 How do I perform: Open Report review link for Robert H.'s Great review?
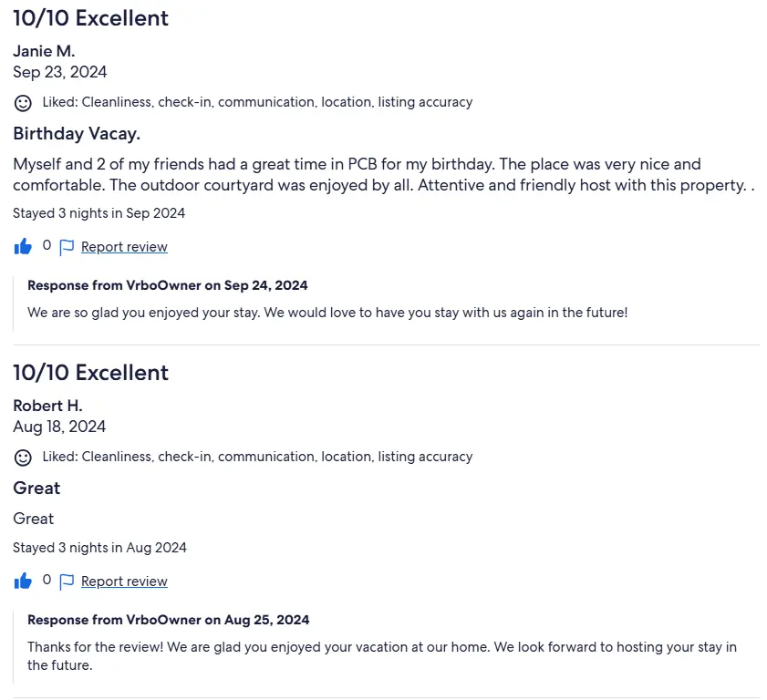pyautogui.click(x=124, y=582)
